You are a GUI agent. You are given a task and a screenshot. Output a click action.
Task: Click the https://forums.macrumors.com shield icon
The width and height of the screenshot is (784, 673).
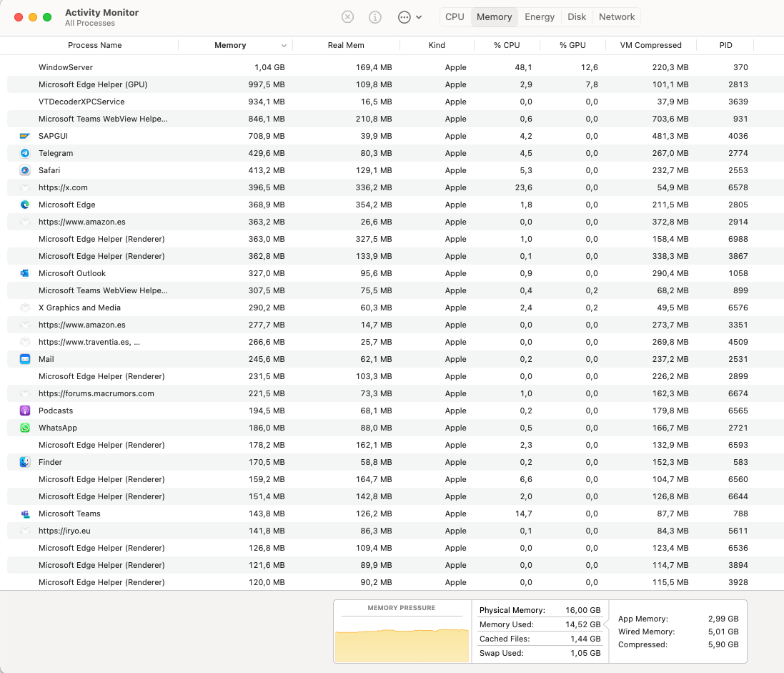click(25, 394)
